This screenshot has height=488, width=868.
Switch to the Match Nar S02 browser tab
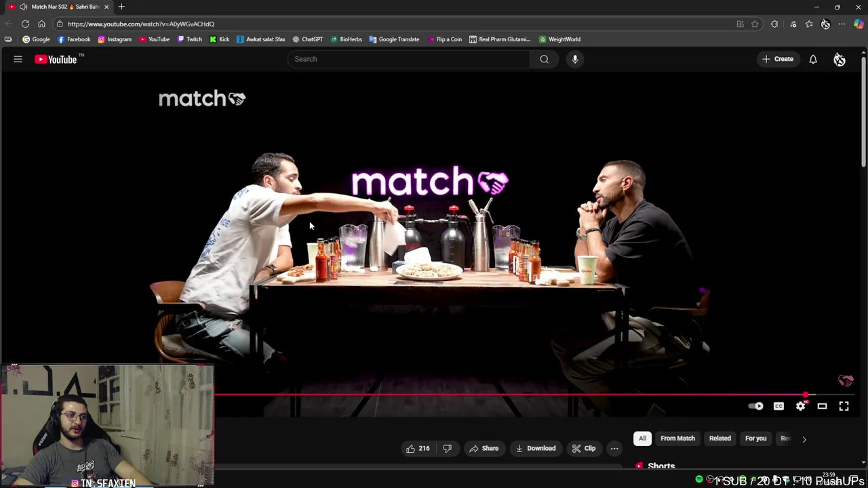pos(58,7)
